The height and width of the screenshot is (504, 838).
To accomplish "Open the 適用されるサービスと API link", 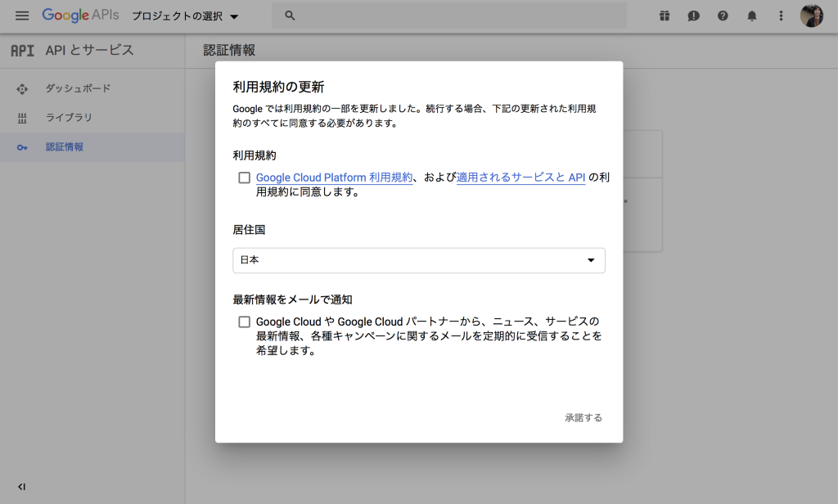I will [520, 178].
